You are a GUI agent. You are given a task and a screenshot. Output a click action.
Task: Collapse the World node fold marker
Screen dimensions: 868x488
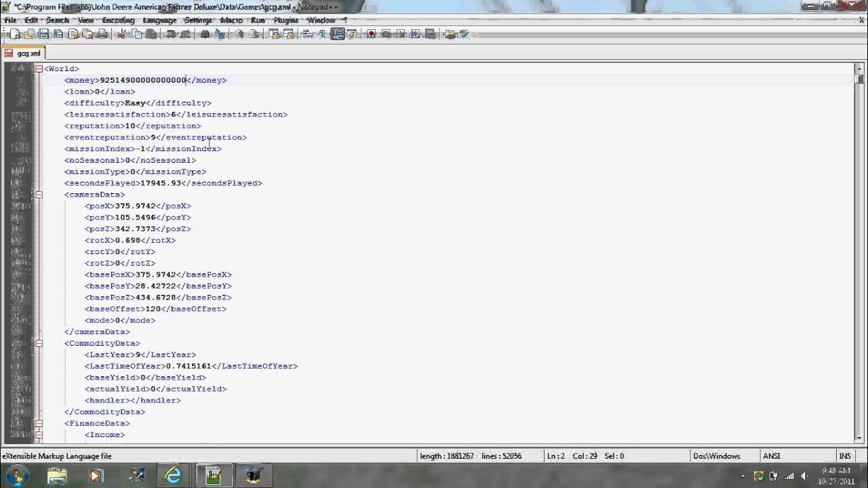39,68
